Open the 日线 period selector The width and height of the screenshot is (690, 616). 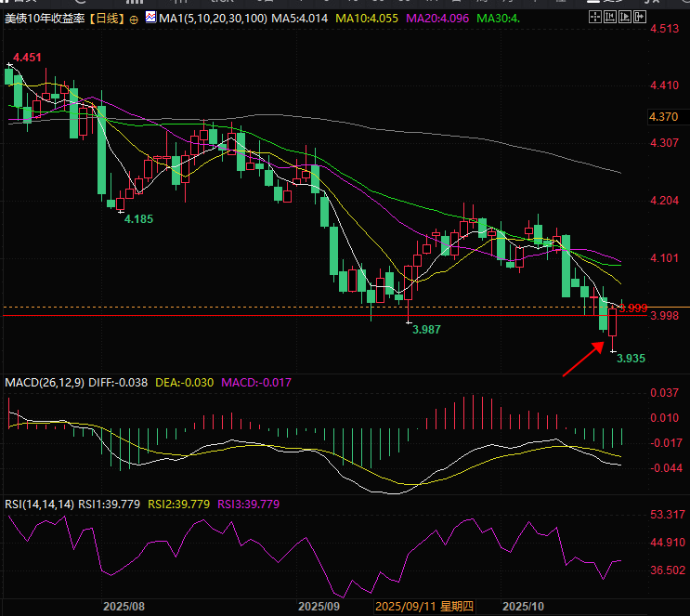[106, 19]
